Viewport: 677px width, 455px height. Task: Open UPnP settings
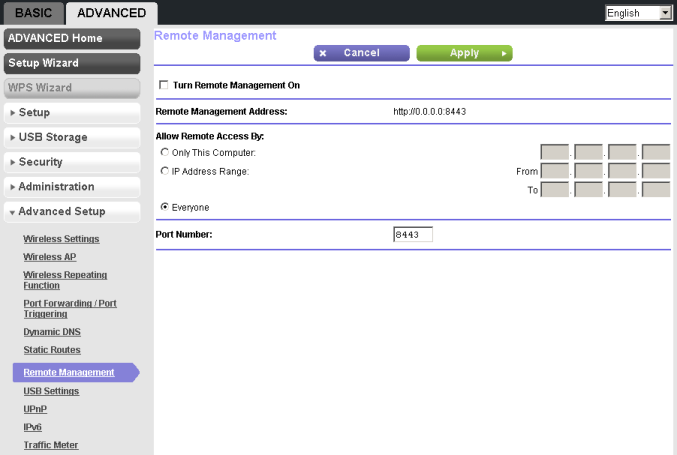click(x=35, y=409)
